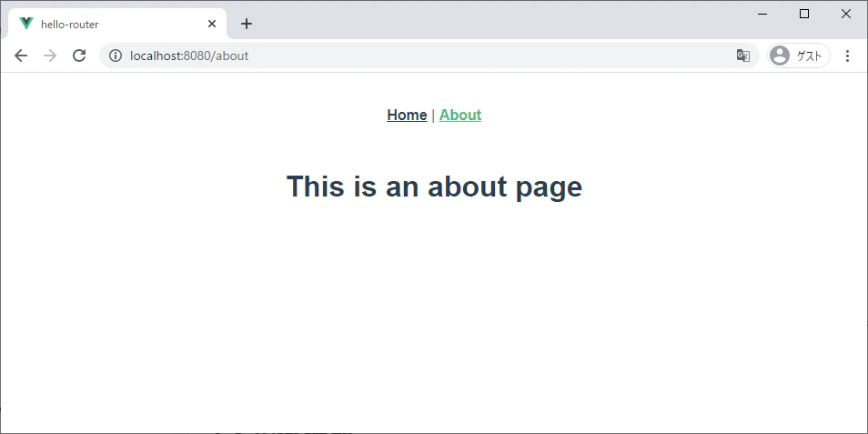Minimize the Chrome window

coord(762,14)
